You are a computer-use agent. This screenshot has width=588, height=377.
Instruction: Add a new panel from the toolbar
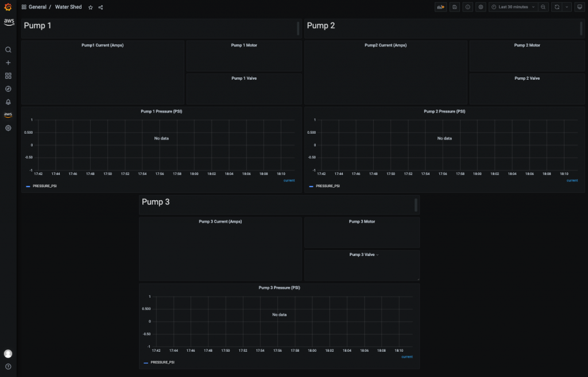(x=440, y=6)
